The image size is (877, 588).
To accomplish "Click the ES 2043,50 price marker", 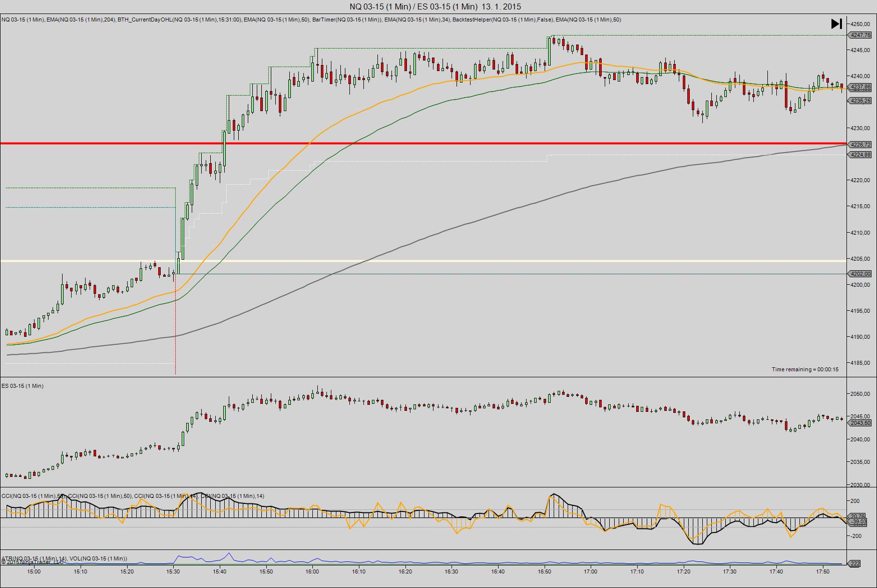I will click(860, 423).
